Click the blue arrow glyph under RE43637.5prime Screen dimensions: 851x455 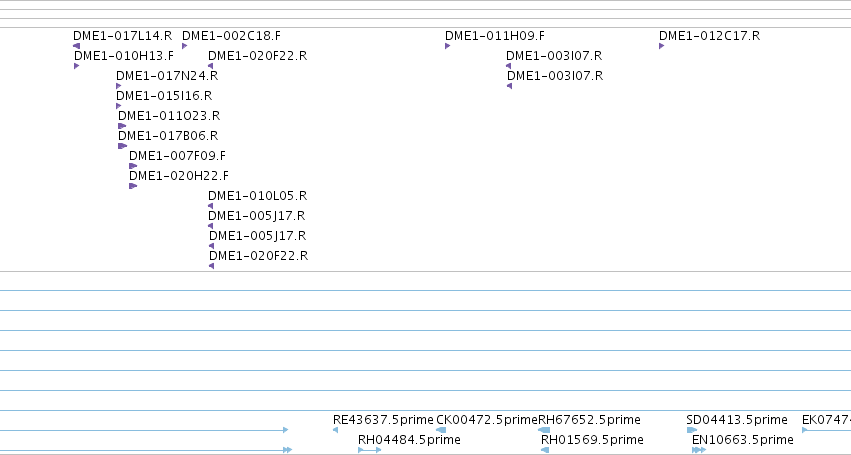tap(335, 431)
